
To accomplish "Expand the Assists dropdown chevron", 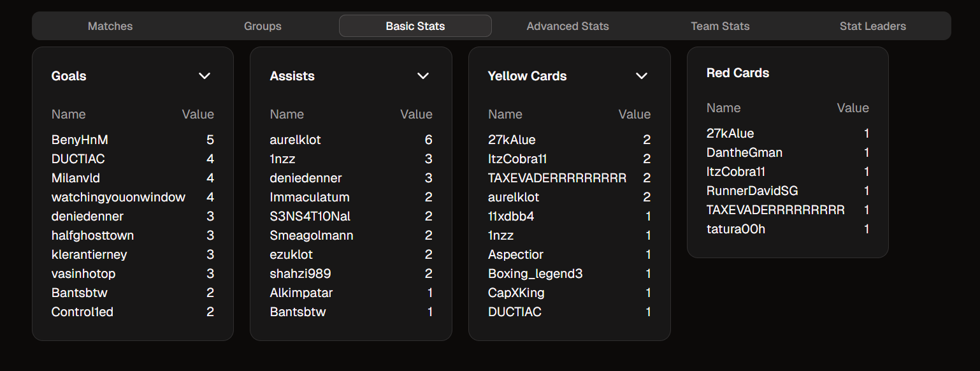I will (x=422, y=76).
